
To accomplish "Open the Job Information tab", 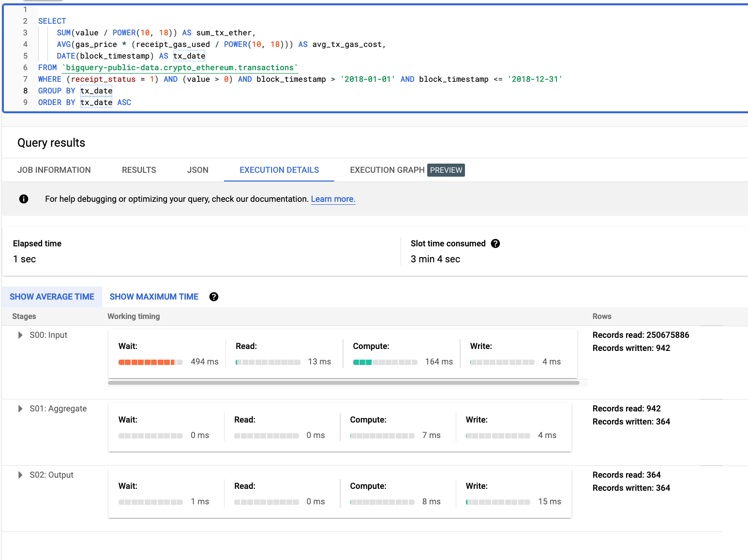I will pos(54,170).
